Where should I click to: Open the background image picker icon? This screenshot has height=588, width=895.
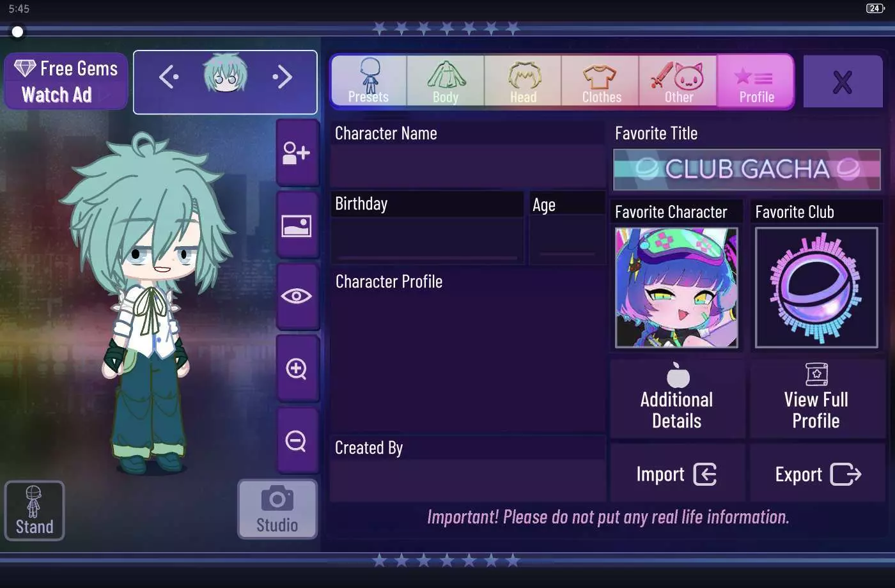(297, 226)
